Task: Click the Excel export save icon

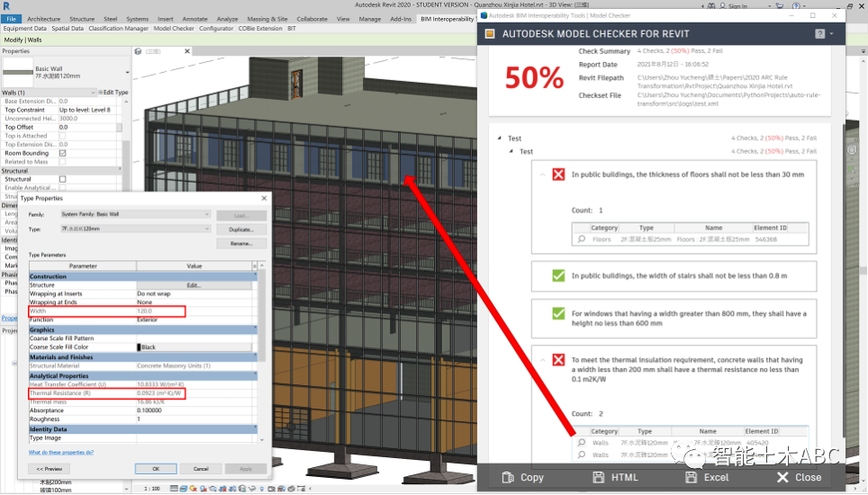Action: (x=691, y=477)
